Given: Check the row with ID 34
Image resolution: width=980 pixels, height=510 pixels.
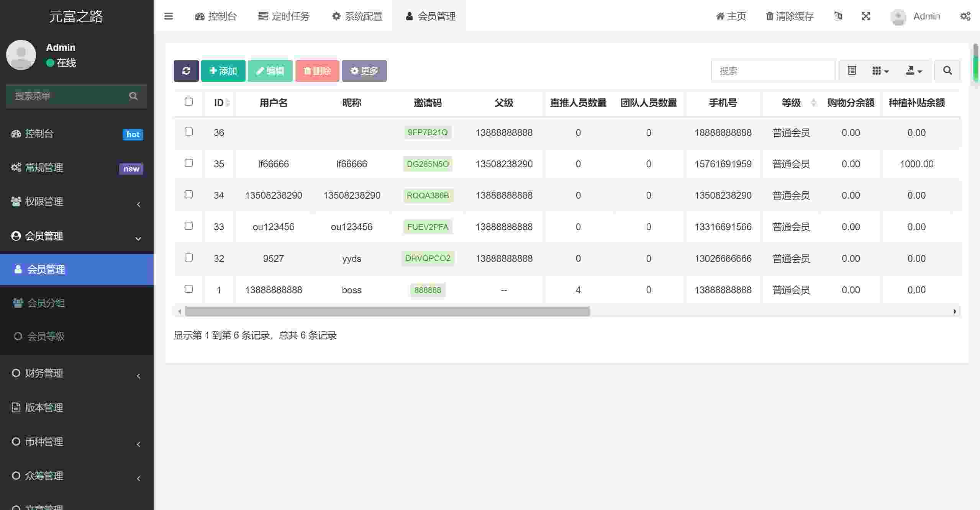Looking at the screenshot, I should coord(188,194).
